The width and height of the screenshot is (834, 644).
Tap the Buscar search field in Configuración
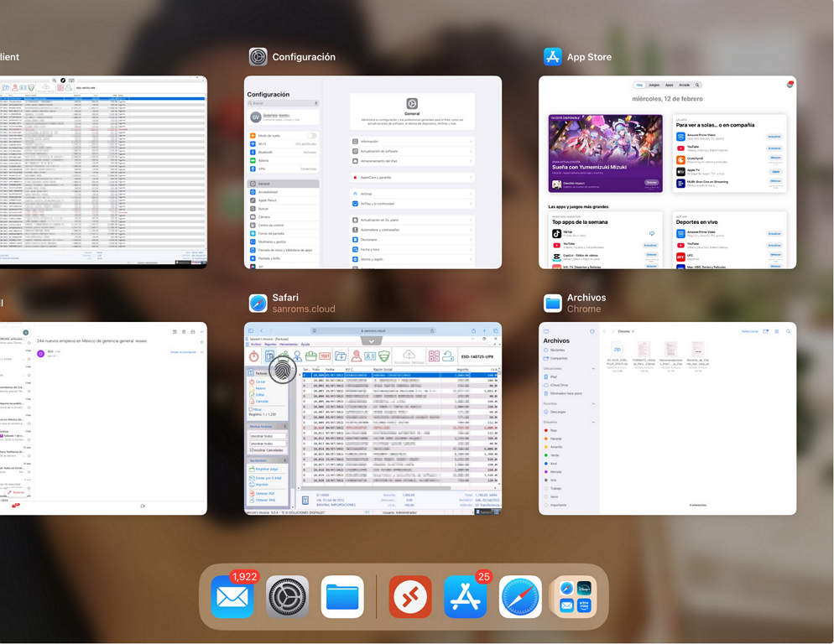(283, 103)
